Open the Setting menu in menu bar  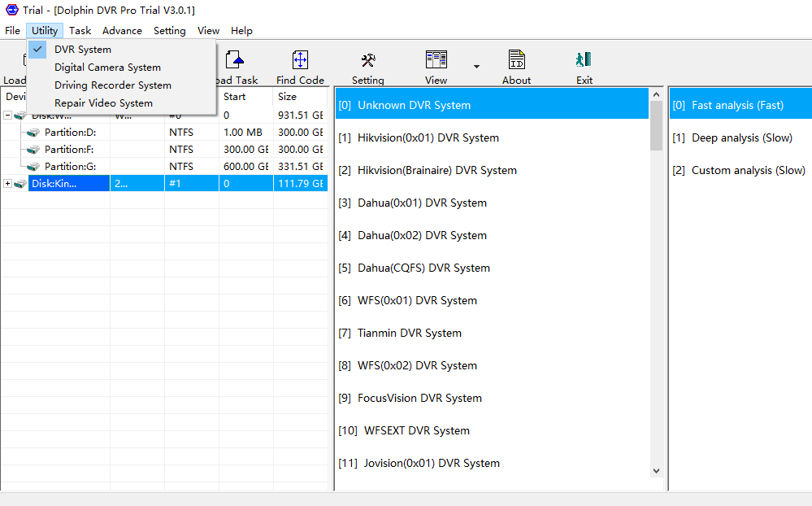point(169,31)
